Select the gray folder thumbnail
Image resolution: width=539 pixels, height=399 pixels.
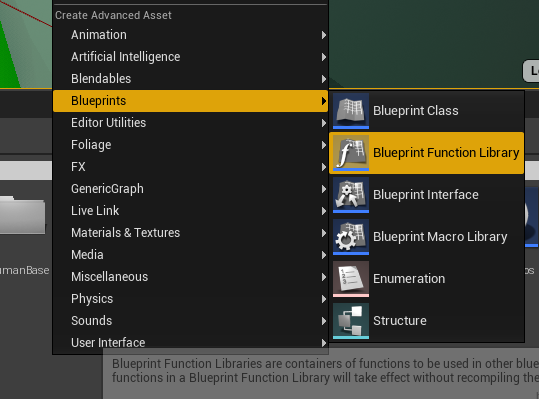pos(22,215)
